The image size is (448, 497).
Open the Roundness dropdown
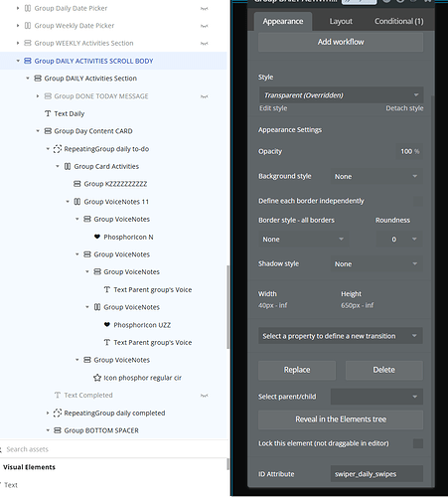click(399, 239)
